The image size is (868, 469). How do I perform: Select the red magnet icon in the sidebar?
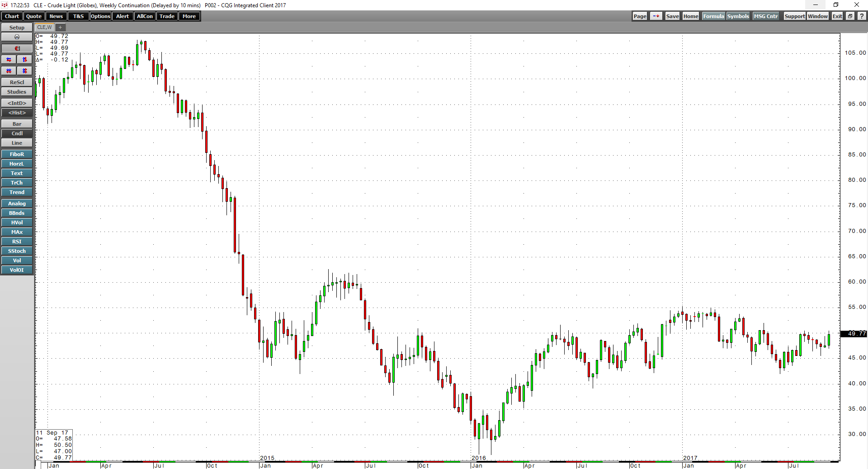click(17, 48)
